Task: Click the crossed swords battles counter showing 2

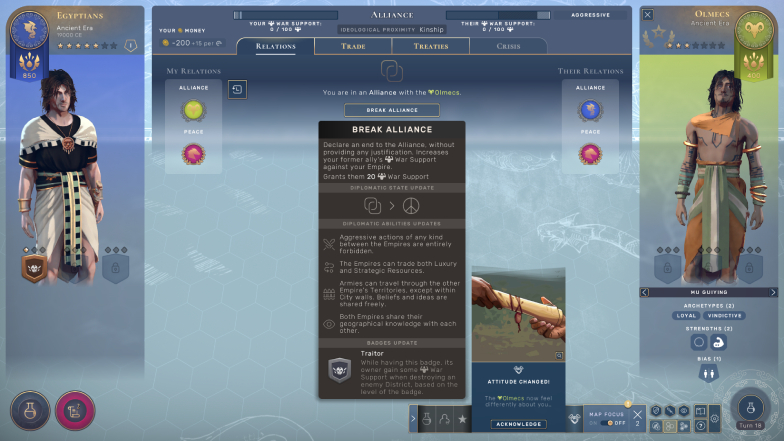Action: 637,418
